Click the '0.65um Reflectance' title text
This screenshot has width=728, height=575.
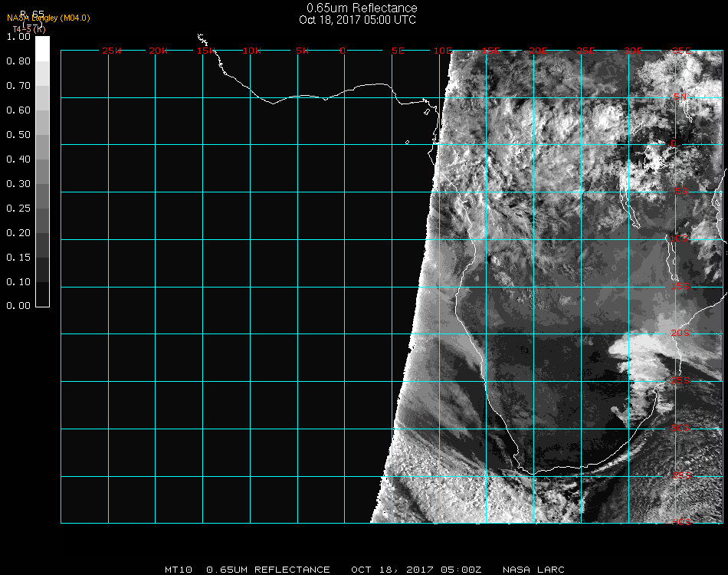(362, 8)
